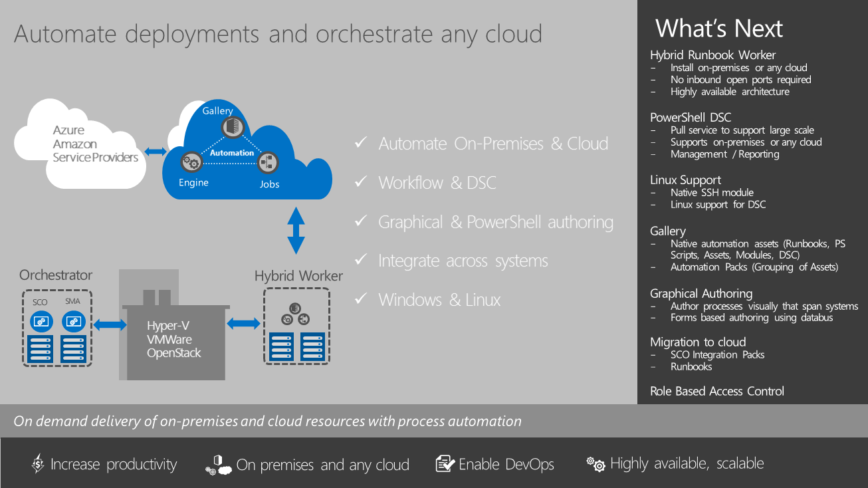Click 'SCO Integration Packs' bullet
This screenshot has width=868, height=488.
[x=717, y=355]
